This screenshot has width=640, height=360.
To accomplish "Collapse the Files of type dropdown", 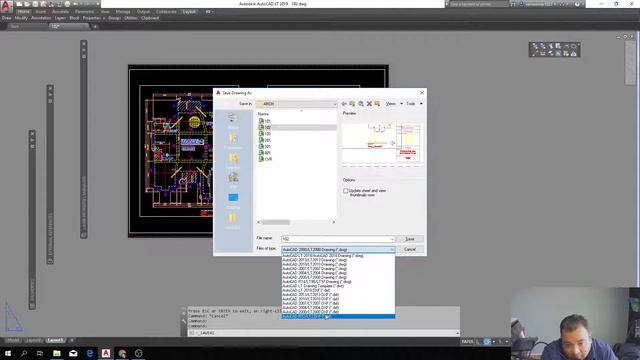I will [392, 249].
